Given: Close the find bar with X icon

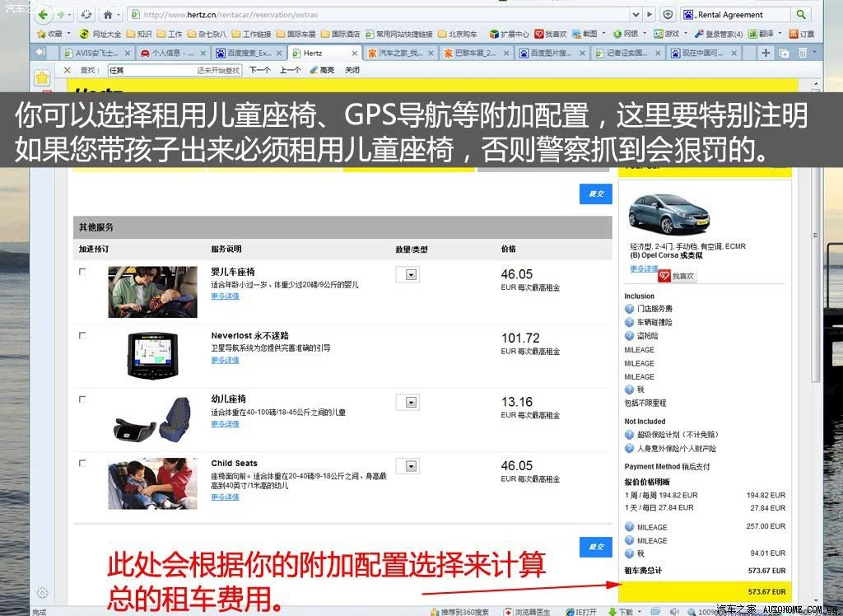Looking at the screenshot, I should [x=68, y=70].
